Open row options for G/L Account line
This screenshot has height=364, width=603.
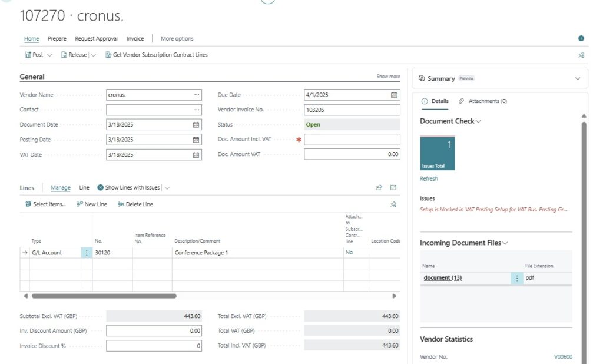pyautogui.click(x=87, y=253)
